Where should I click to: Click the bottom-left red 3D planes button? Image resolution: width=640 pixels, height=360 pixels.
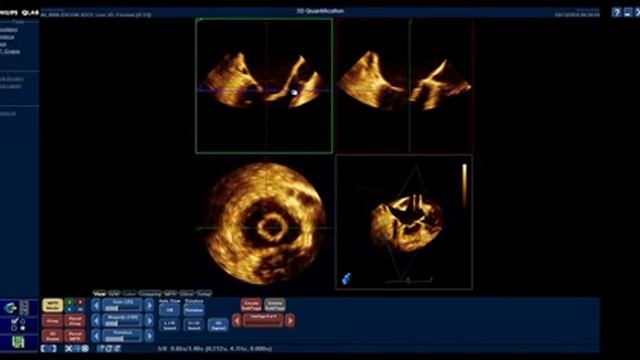point(52,336)
